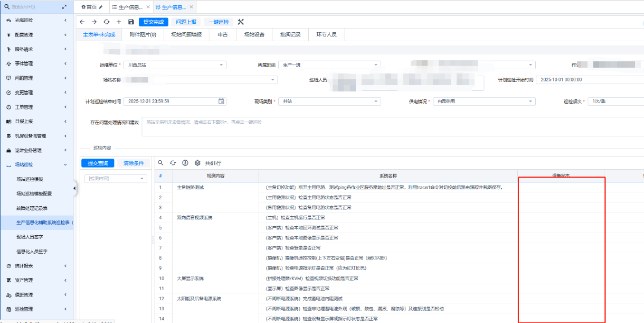Switch to the 附件图片(0) tab
This screenshot has height=323, width=644.
[x=143, y=35]
